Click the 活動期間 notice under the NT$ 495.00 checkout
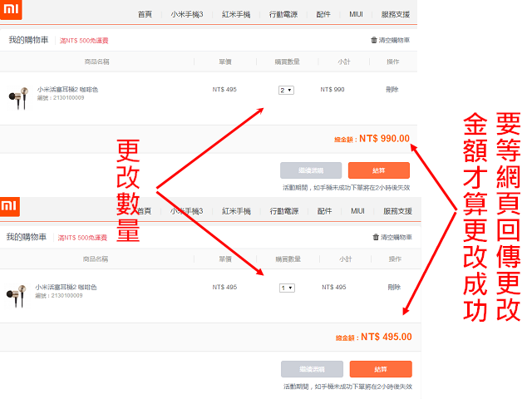The width and height of the screenshot is (532, 399). pyautogui.click(x=347, y=387)
